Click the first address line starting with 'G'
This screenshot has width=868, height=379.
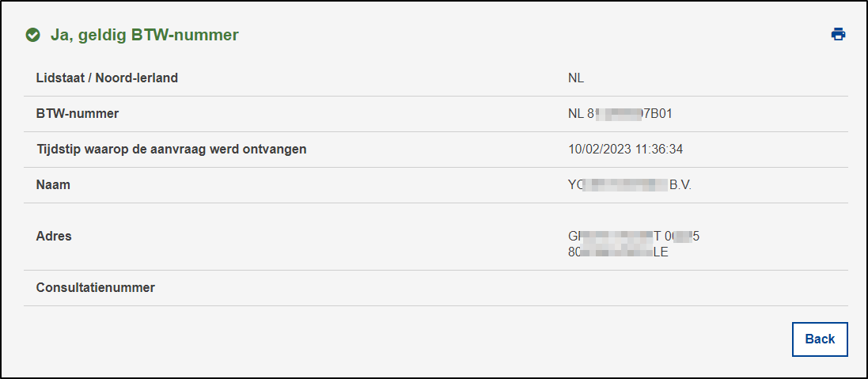pos(633,236)
